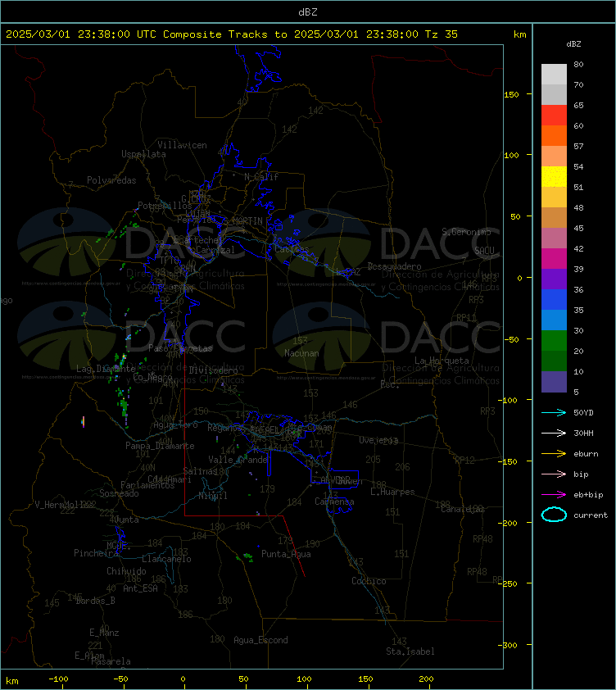The image size is (616, 690).
Task: Click the '-100' tick on the vertical axis
Action: coord(507,400)
